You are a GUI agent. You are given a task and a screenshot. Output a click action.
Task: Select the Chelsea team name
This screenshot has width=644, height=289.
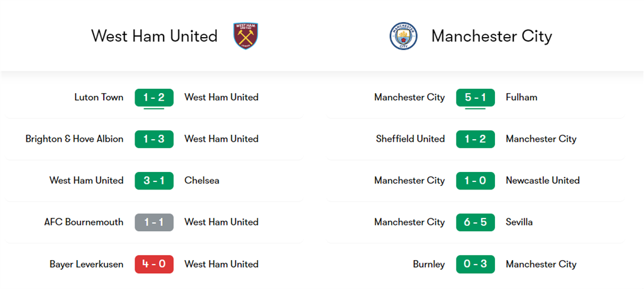coord(202,181)
